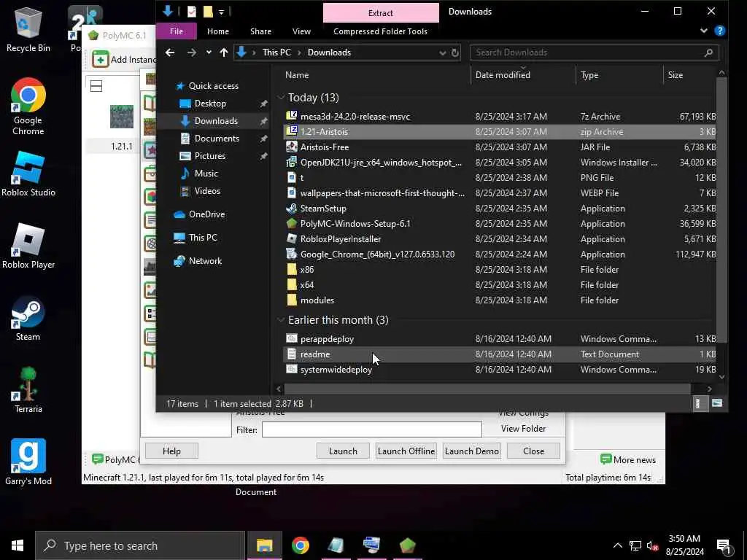Open Windows Start menu

click(x=18, y=545)
